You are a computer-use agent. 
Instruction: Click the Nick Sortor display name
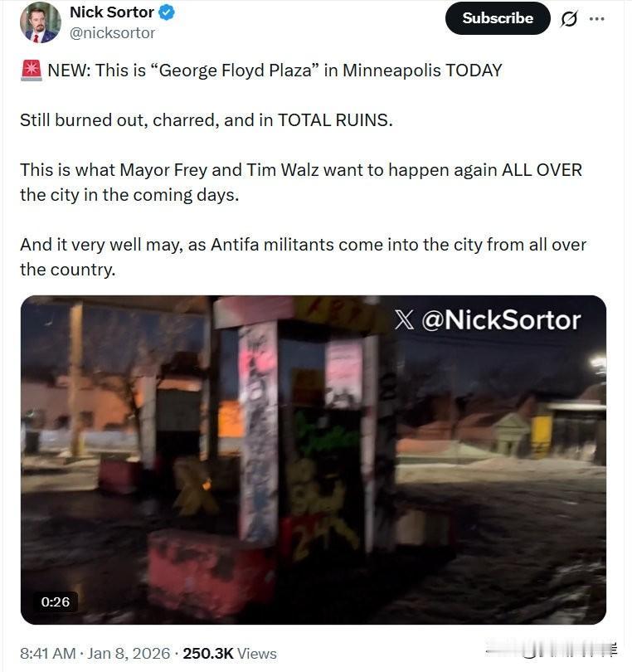pyautogui.click(x=112, y=12)
